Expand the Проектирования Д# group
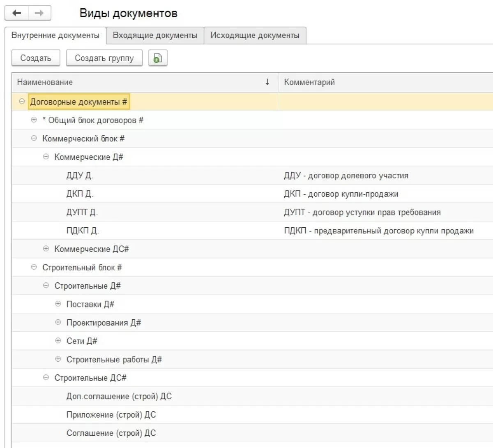This screenshot has width=493, height=448. point(58,322)
